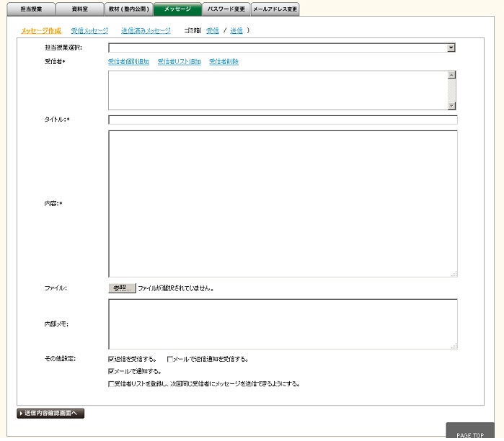The height and width of the screenshot is (441, 504).
Task: Expand the 担当授業選択 dropdown
Action: tap(451, 48)
